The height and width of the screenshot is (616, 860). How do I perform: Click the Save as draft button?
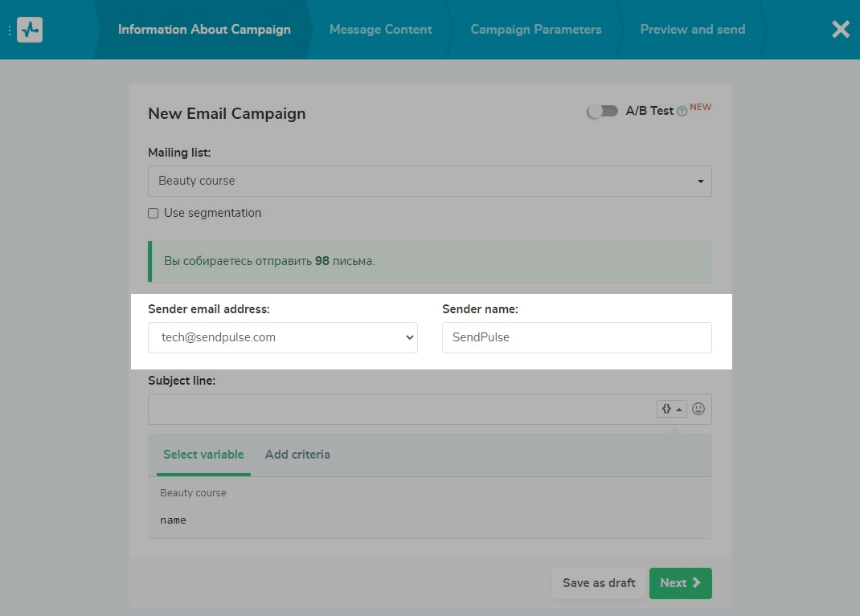click(x=599, y=583)
